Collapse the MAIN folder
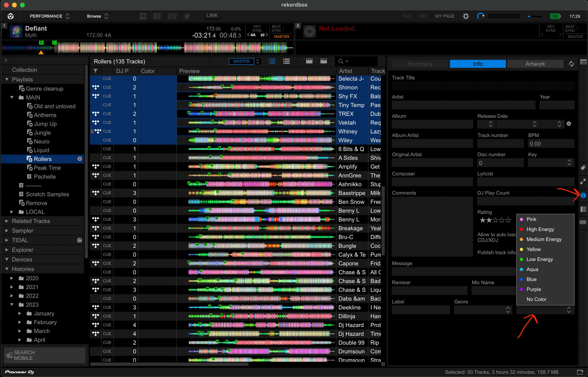 pyautogui.click(x=12, y=97)
